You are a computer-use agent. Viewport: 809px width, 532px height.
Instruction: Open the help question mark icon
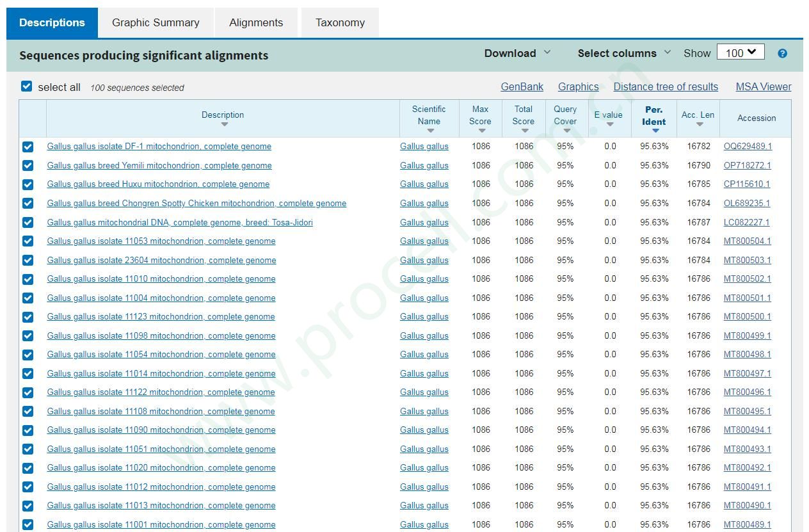pos(782,54)
